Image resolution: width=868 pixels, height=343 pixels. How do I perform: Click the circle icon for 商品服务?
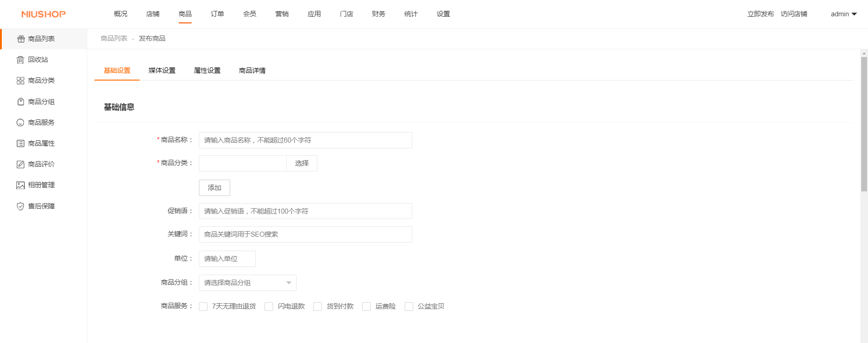pyautogui.click(x=20, y=123)
